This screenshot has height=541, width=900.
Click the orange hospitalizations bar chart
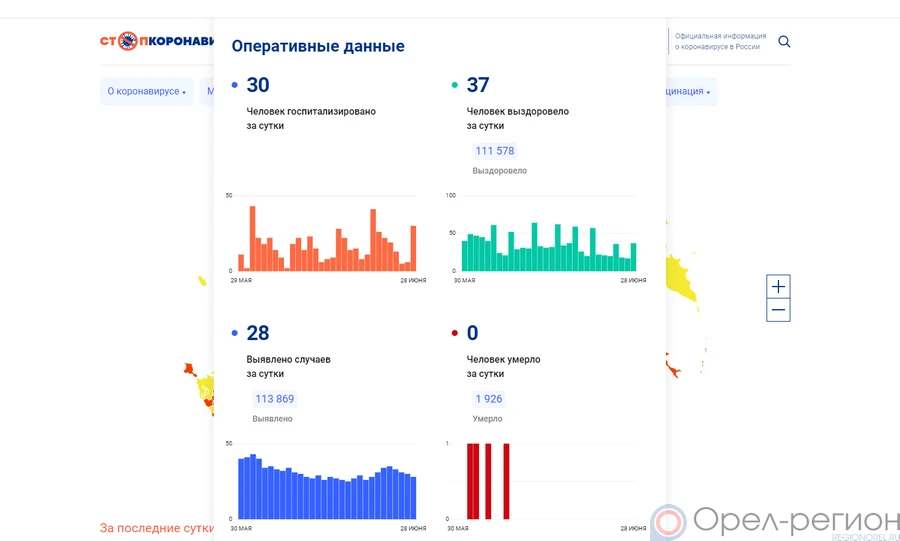click(326, 240)
